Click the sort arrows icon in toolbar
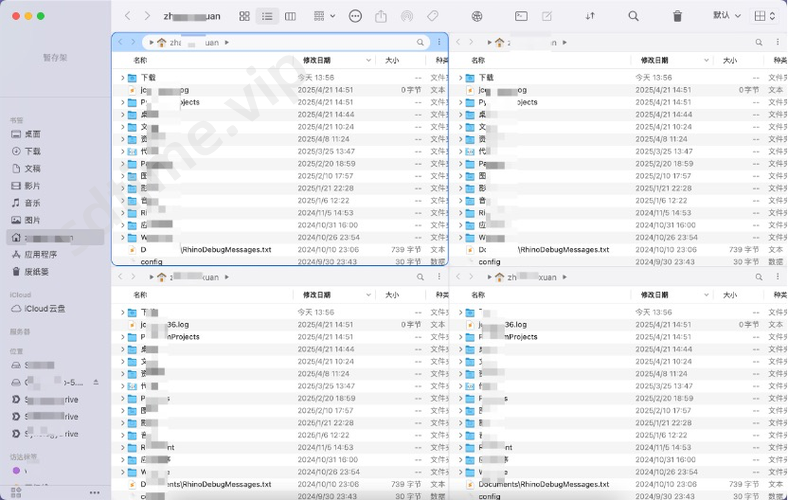 [590, 17]
